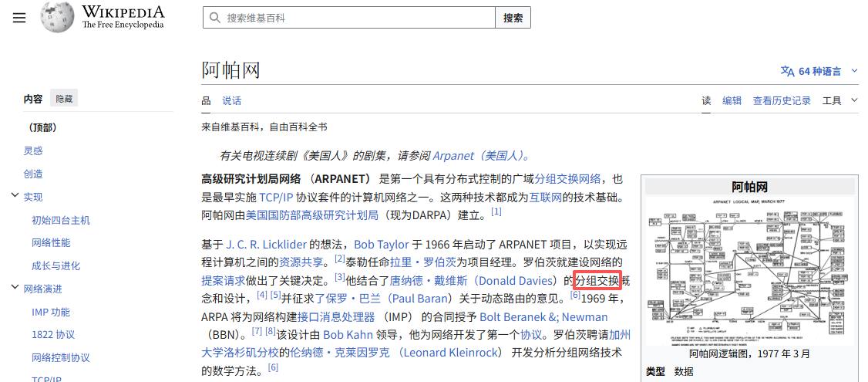Enlarge the ARPANET logical map image
Screen dimensions: 868x382
tap(751, 271)
